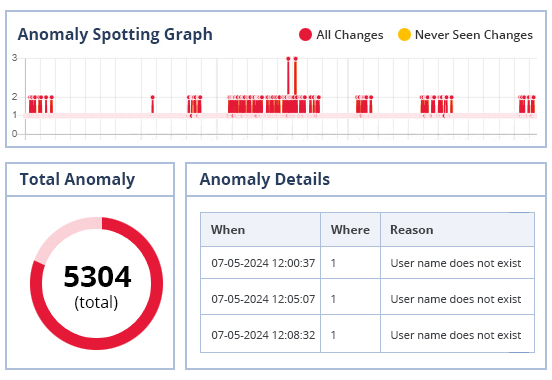
Task: Click the 5304 total count in the donut
Action: (98, 277)
